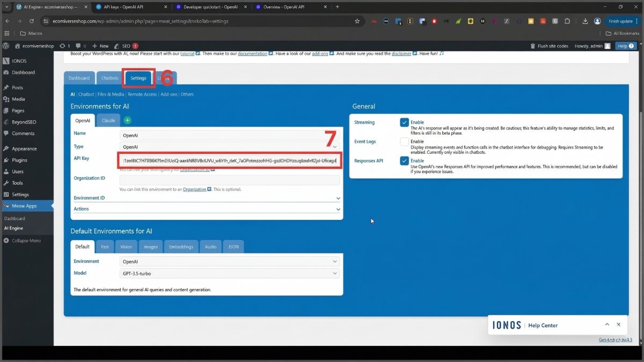Enable Event Logs in General settings

tap(405, 141)
